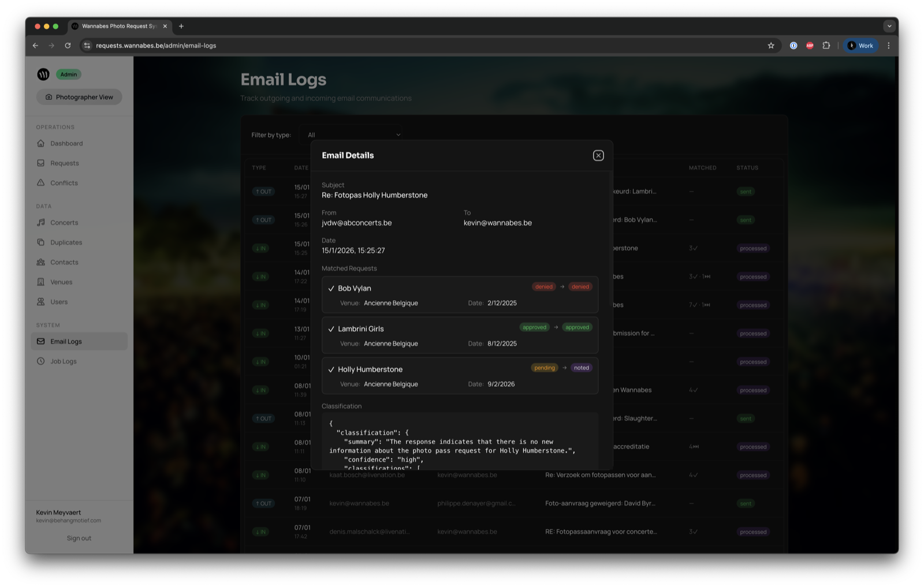Open the Venues list
This screenshot has height=587, width=924.
[62, 282]
